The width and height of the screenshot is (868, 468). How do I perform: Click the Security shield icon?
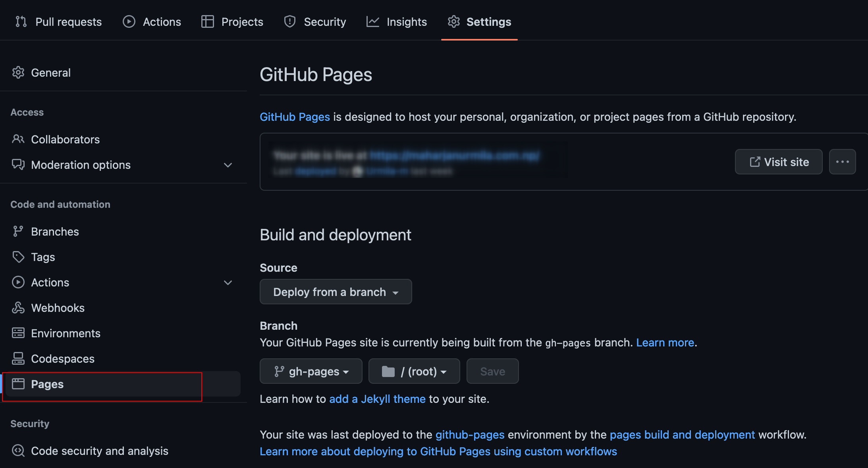[x=290, y=21]
